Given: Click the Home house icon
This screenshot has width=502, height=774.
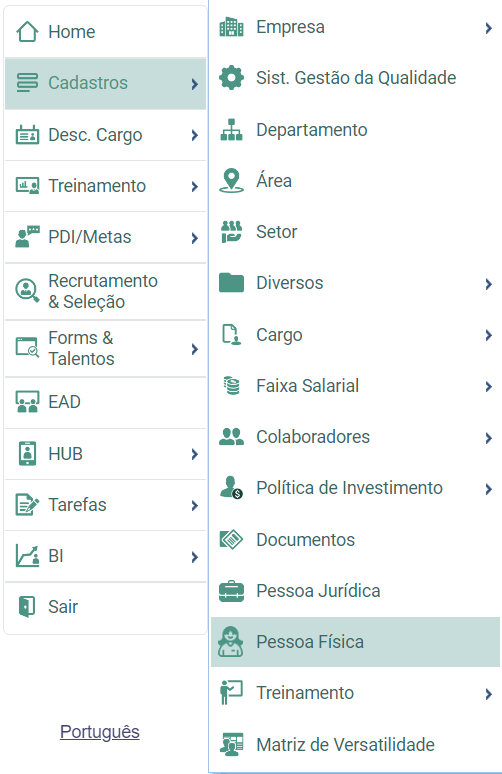Looking at the screenshot, I should [x=27, y=32].
